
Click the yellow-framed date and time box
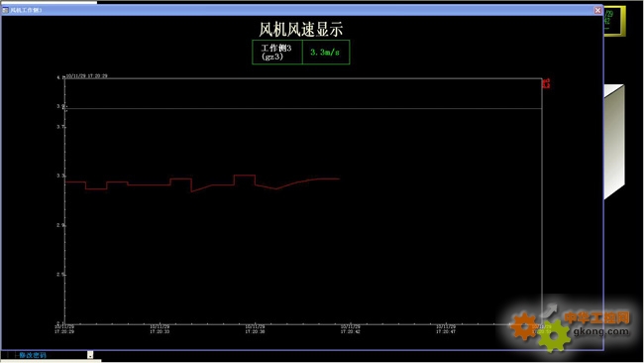[x=614, y=21]
